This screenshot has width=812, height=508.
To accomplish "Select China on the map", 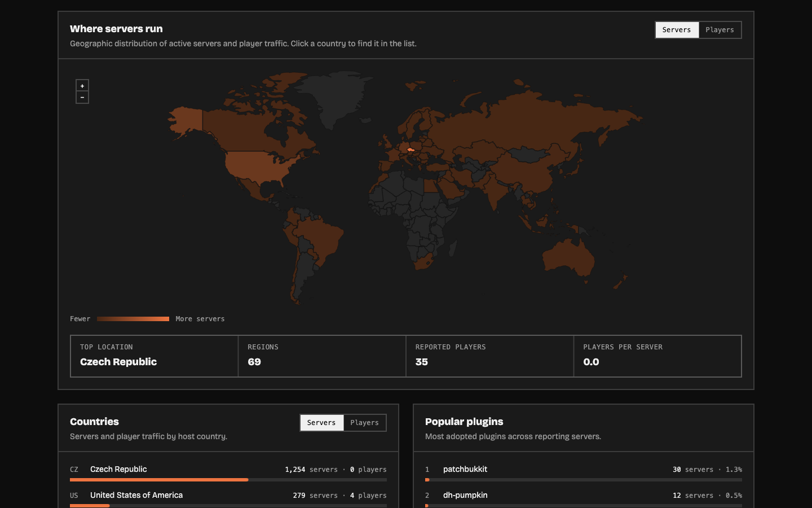I will 527,172.
